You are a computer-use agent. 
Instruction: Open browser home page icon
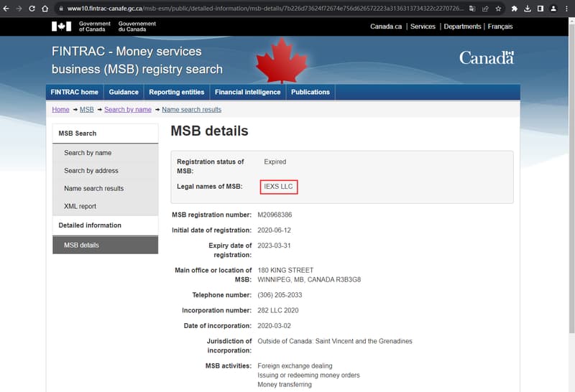45,9
